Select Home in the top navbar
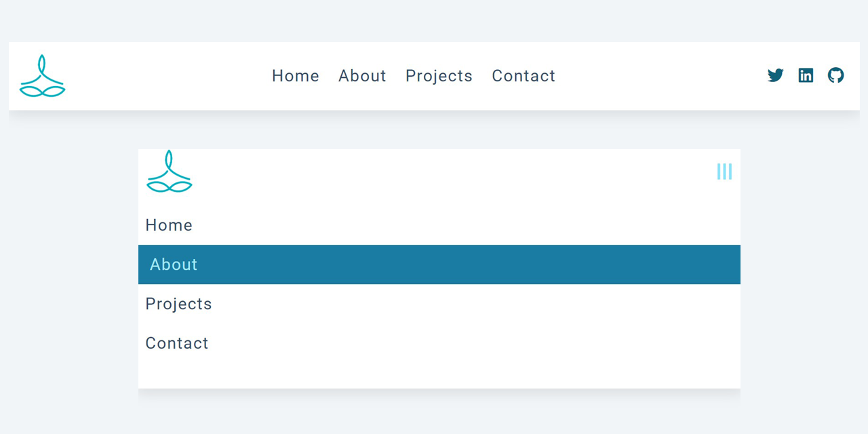The width and height of the screenshot is (868, 434). [x=296, y=76]
